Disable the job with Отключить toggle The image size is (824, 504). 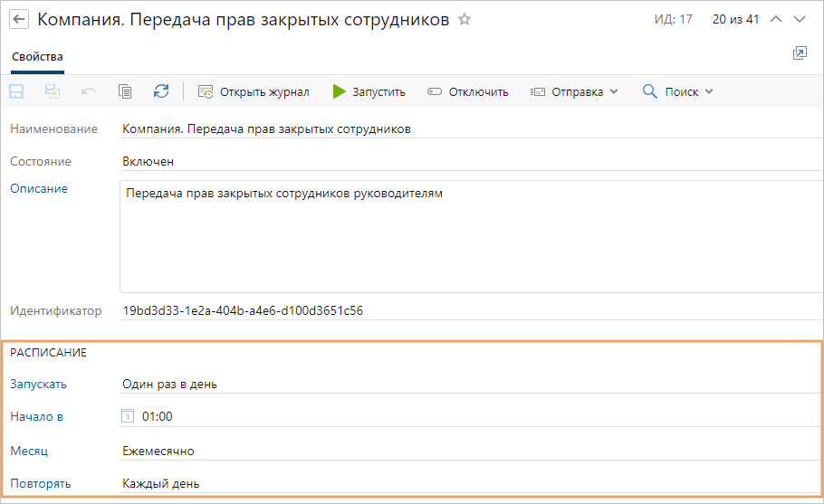[468, 91]
